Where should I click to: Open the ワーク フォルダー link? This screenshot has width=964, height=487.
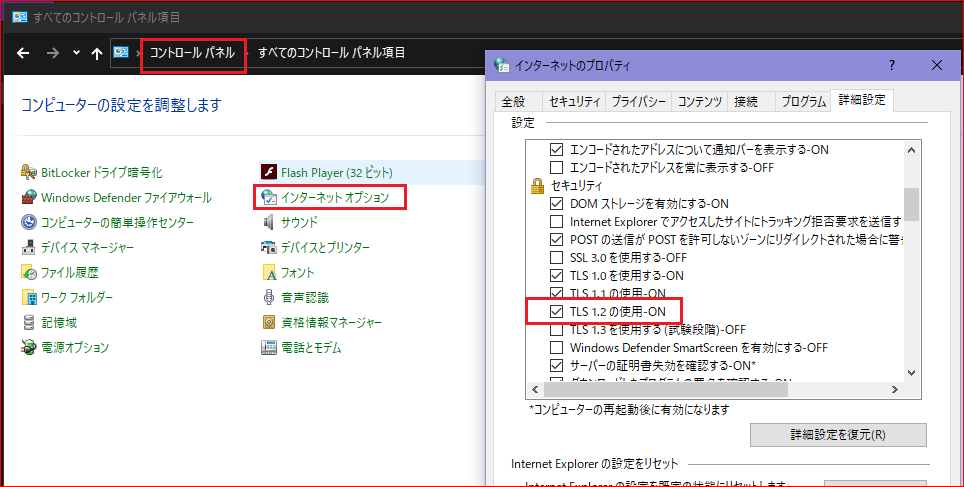click(77, 297)
